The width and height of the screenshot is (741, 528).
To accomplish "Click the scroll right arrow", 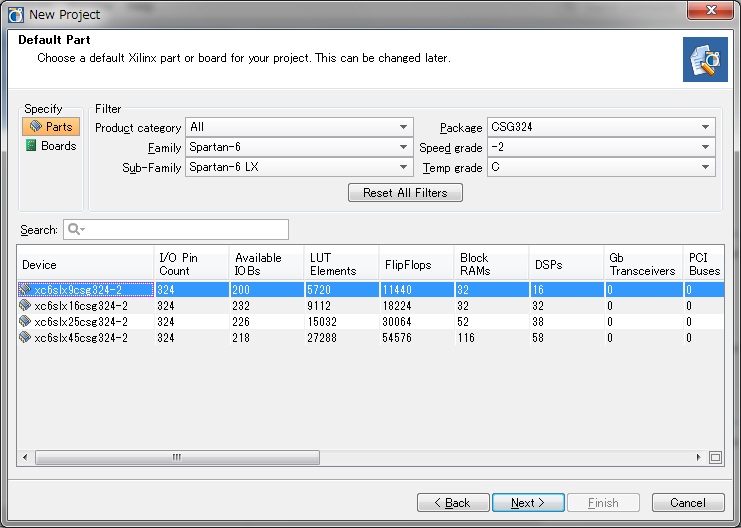I will tap(698, 458).
